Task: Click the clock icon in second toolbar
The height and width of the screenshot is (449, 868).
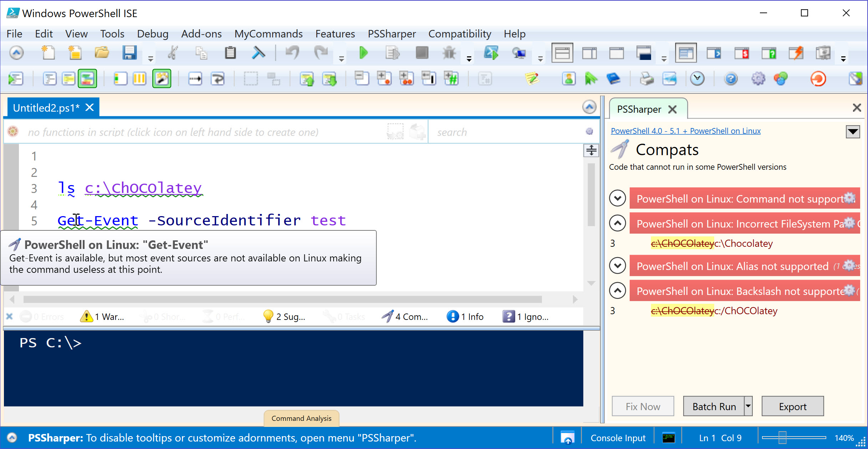Action: [697, 78]
